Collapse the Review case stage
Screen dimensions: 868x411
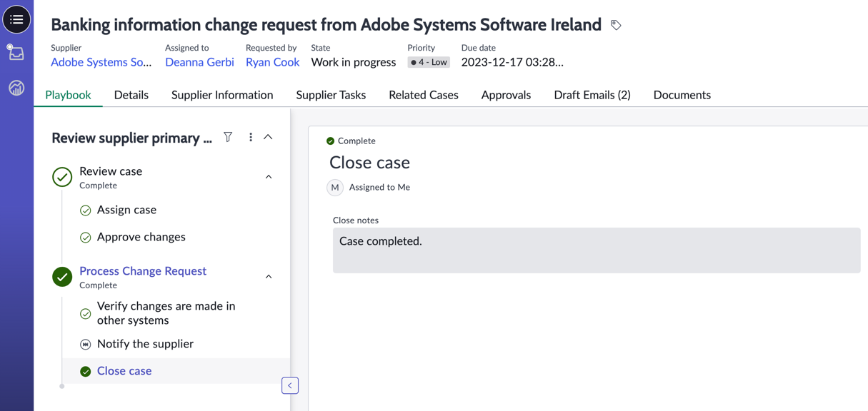tap(269, 177)
